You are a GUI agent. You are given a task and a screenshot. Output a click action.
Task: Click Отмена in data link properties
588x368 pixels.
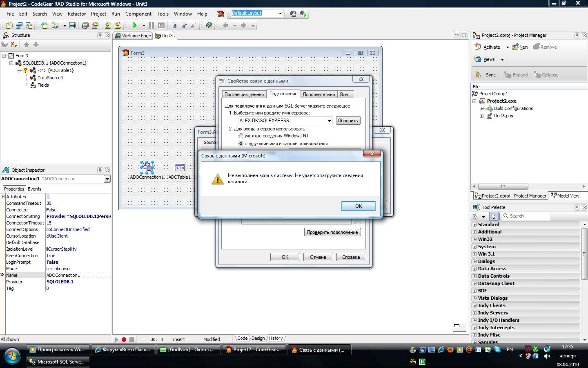click(318, 257)
